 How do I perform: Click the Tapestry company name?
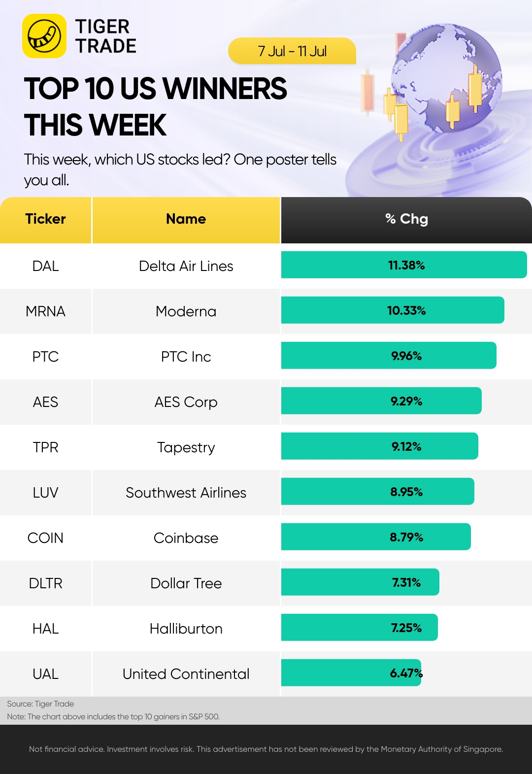click(x=186, y=447)
